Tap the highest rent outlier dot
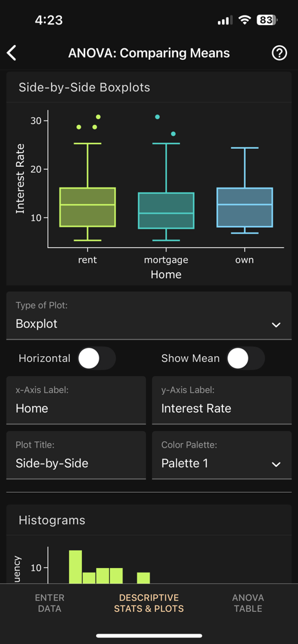The width and height of the screenshot is (298, 644). (98, 117)
